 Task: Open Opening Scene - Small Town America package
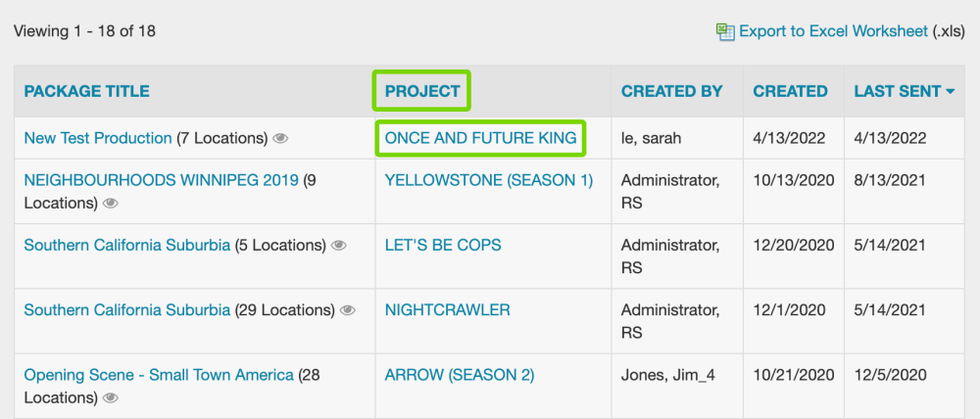coord(159,375)
